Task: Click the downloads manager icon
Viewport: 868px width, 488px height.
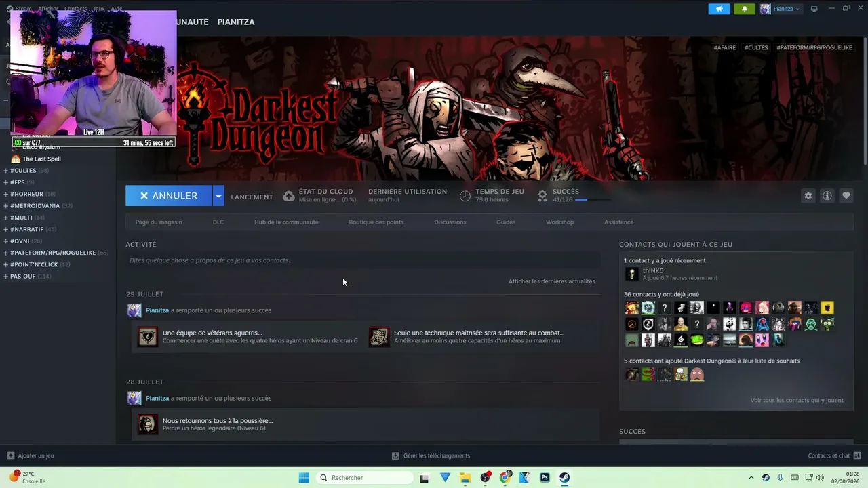Action: coord(396,455)
